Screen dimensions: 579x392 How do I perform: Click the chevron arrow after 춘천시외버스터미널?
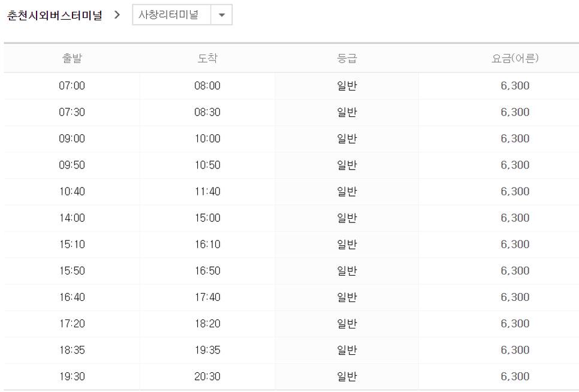click(x=117, y=16)
